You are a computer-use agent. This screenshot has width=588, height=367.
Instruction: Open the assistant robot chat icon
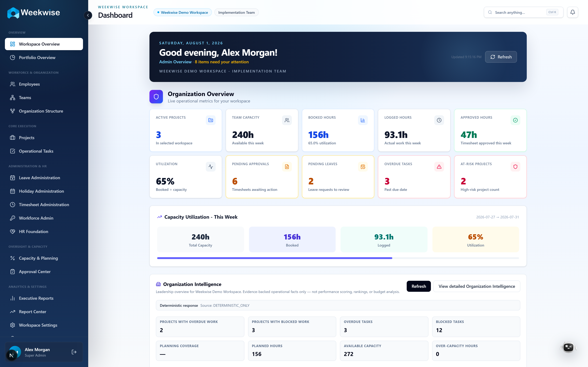click(x=568, y=347)
